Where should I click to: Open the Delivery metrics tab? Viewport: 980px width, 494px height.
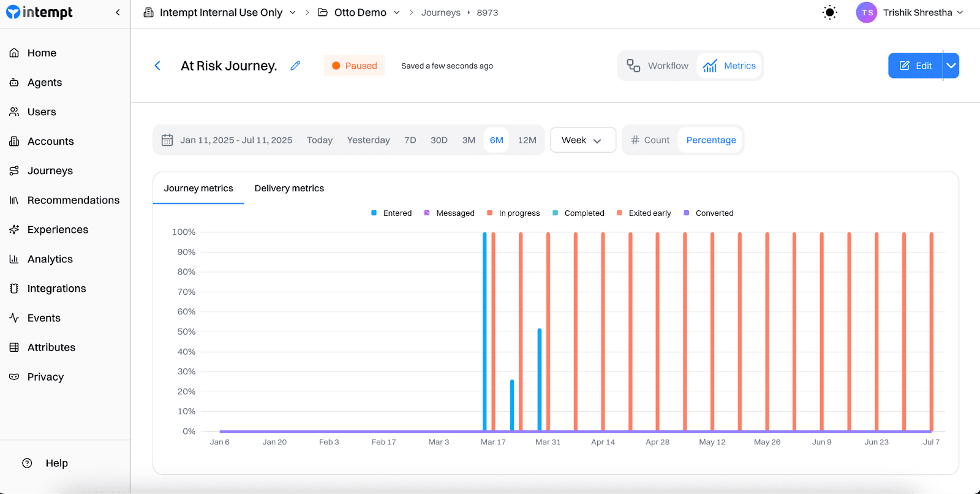click(289, 188)
